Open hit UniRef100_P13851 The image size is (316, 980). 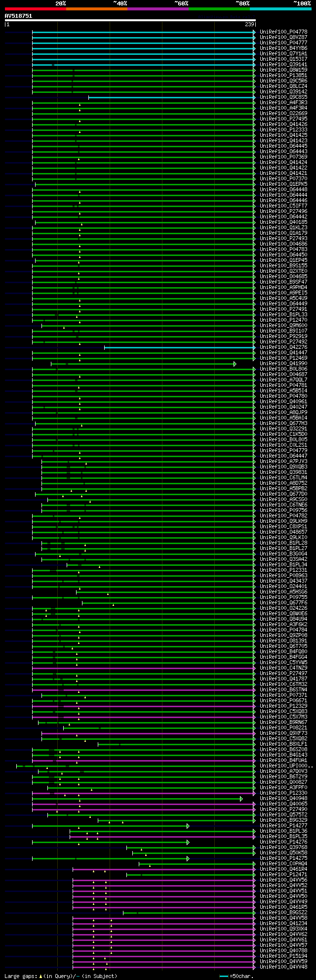pos(283,76)
